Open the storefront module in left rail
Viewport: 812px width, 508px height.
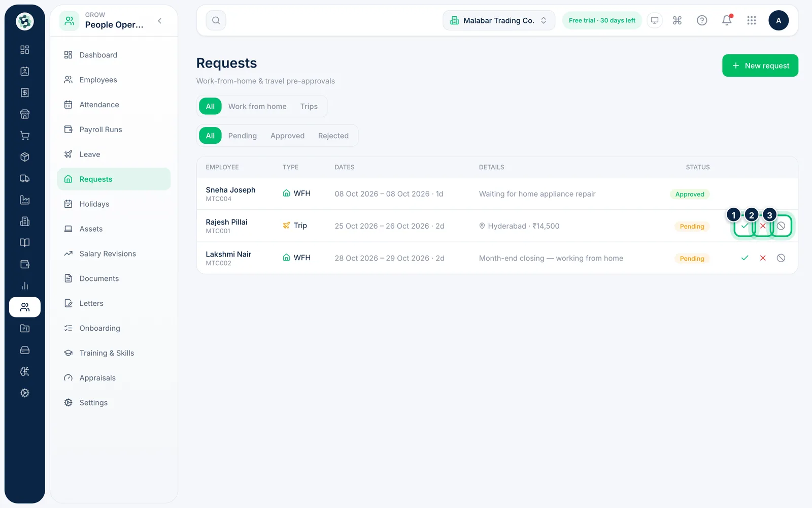pos(24,114)
